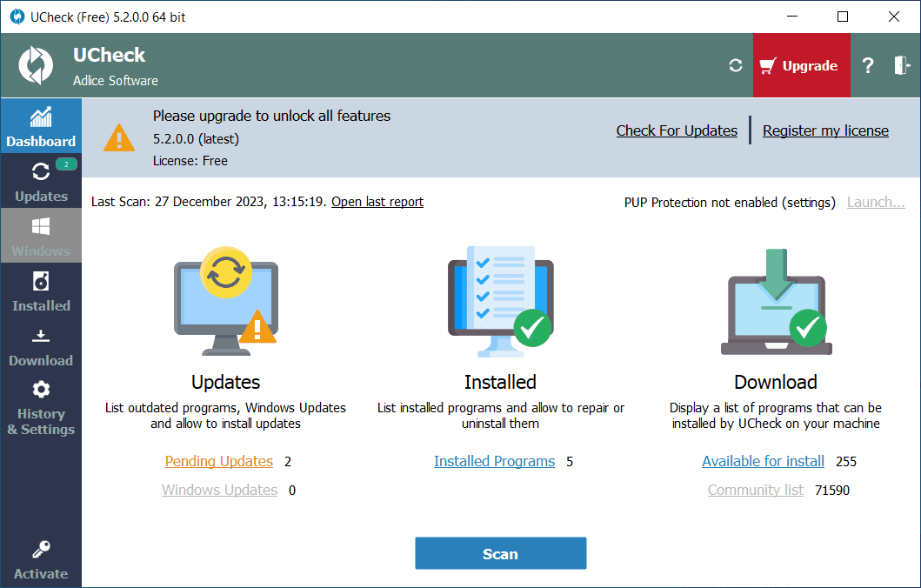
Task: Select the Windows sidebar tab
Action: point(41,236)
